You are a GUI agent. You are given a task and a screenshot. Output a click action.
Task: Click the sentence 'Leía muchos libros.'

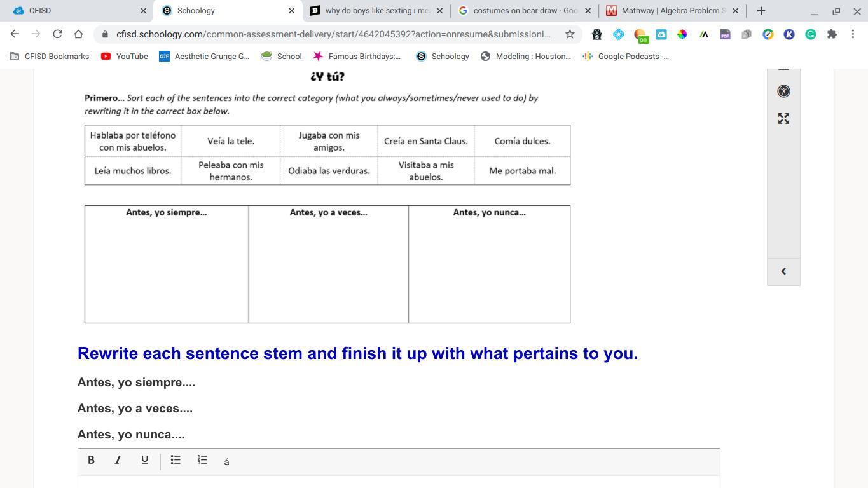tap(133, 171)
